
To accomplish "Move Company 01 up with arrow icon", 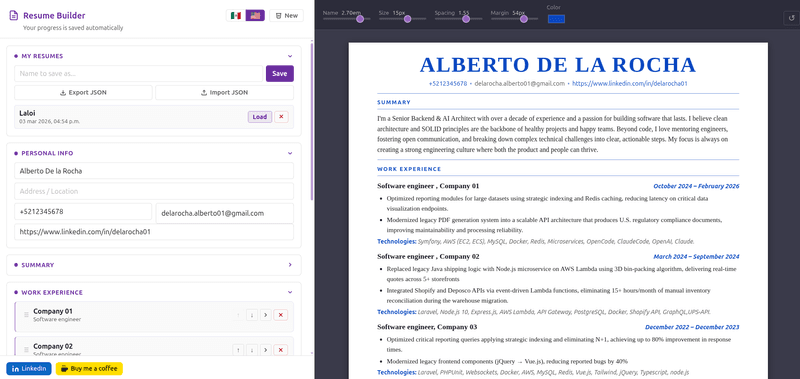I will 238,315.
